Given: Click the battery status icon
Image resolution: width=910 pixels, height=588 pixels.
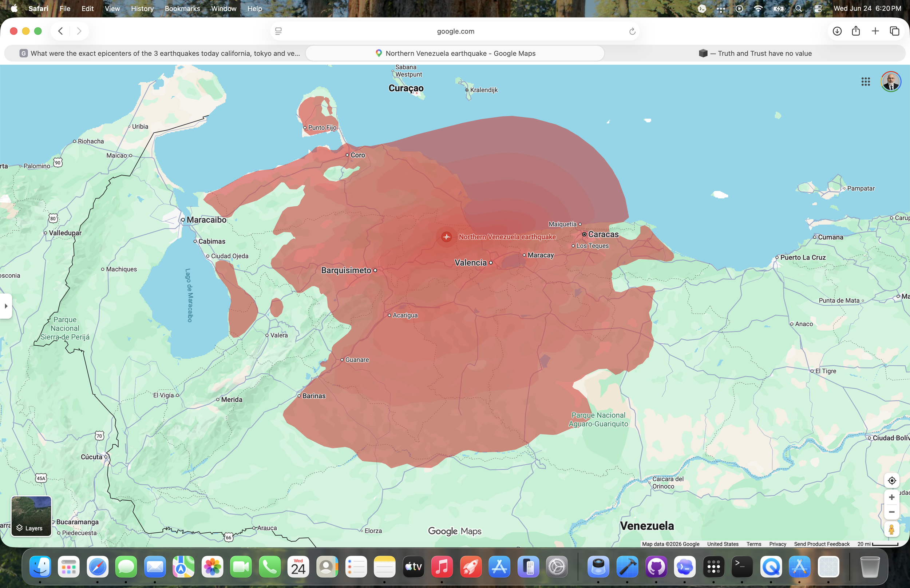Looking at the screenshot, I should click(x=778, y=8).
